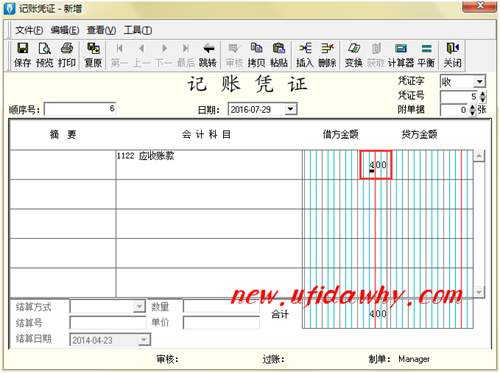Image resolution: width=500 pixels, height=373 pixels.
Task: Expand the 凭证字 dropdown showing 收
Action: (x=479, y=82)
